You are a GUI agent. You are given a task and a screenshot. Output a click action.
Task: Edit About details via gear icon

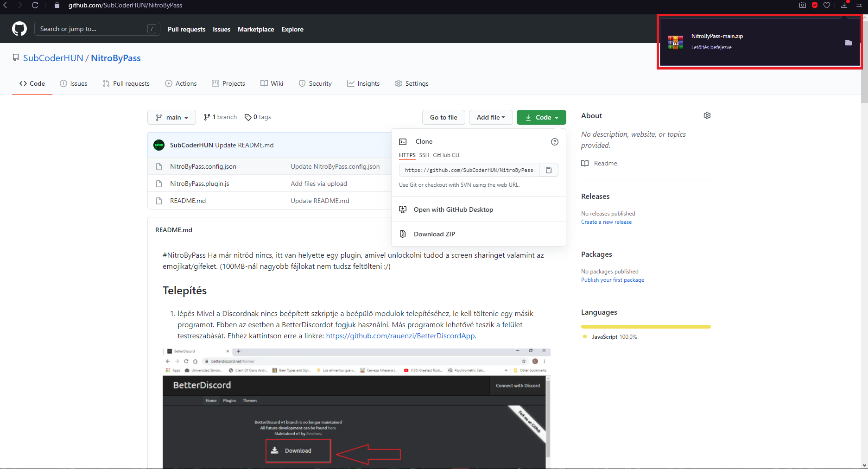pos(707,115)
